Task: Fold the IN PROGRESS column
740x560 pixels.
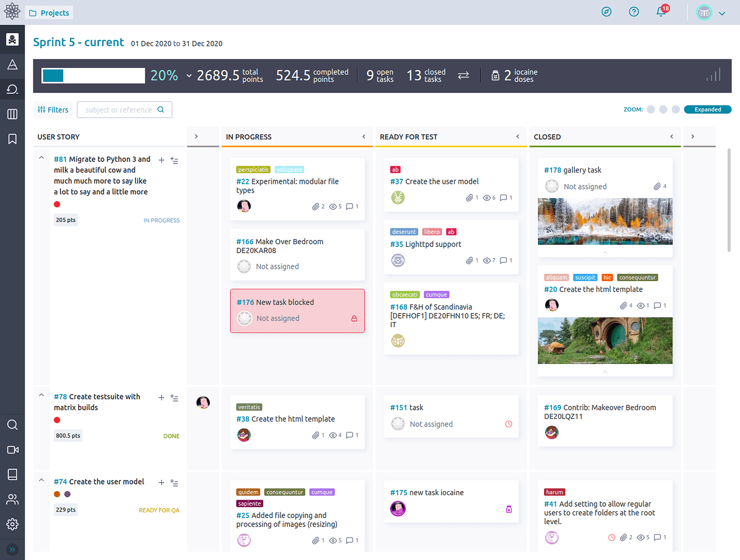Action: tap(364, 137)
